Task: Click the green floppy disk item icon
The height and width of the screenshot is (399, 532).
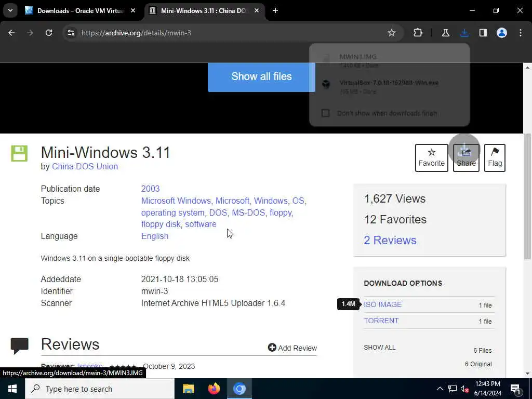Action: tap(19, 153)
